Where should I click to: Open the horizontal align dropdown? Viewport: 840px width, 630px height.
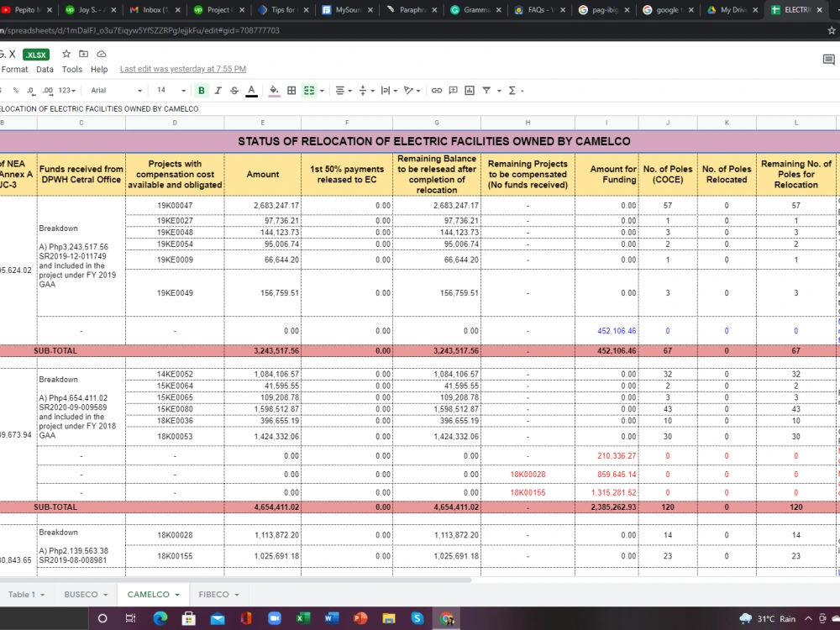coord(344,91)
